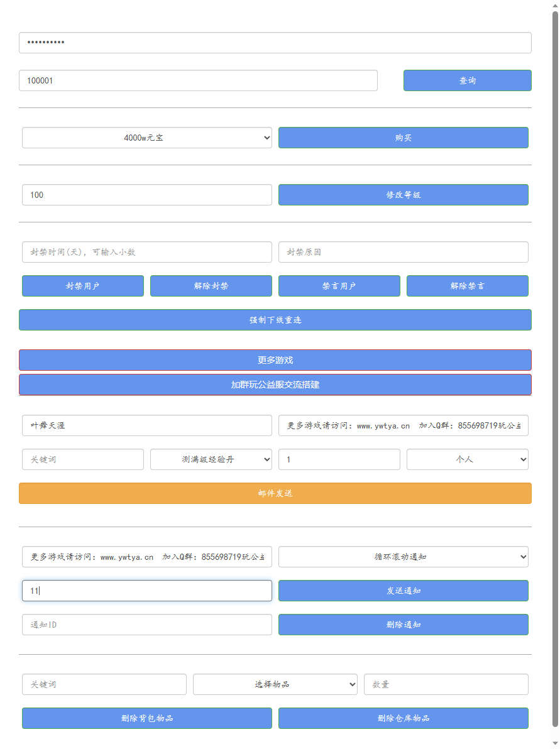560x749 pixels.
Task: Click the 查询 query button
Action: click(x=467, y=80)
